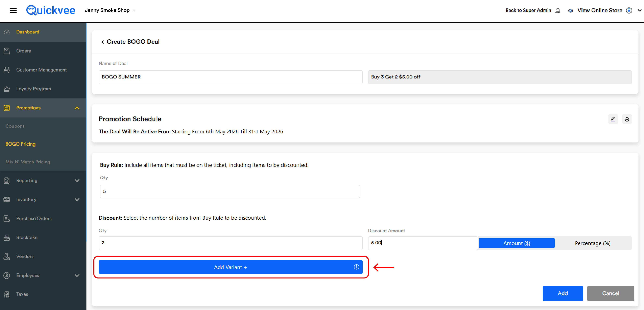Click the user profile icon
The image size is (644, 310).
(629, 11)
